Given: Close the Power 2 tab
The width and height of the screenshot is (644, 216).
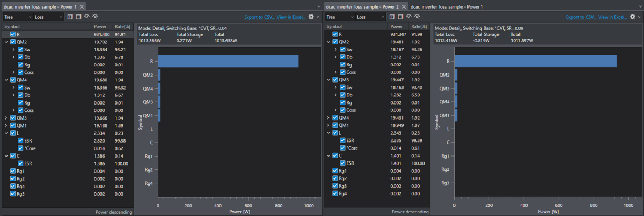Looking at the screenshot, I should 404,6.
